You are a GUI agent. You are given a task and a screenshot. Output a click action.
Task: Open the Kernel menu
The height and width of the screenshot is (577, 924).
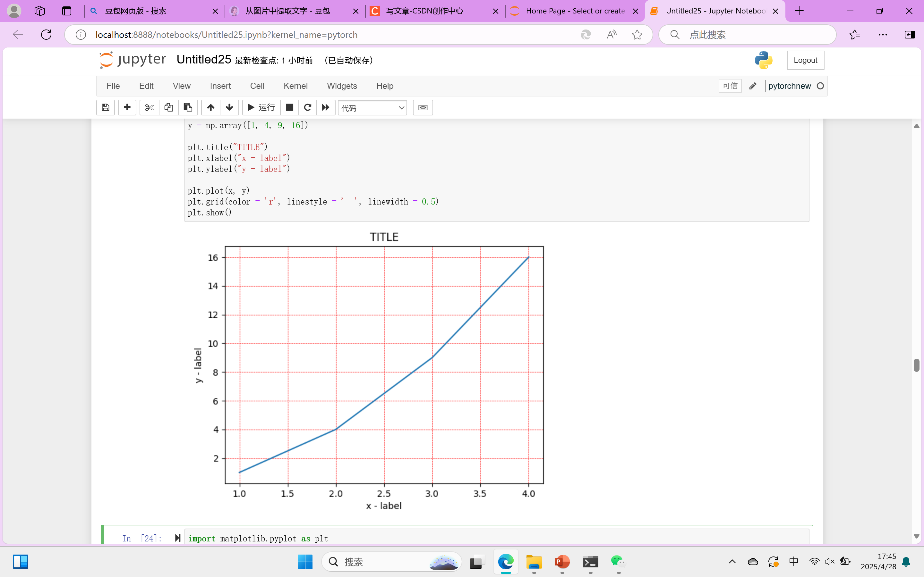pyautogui.click(x=295, y=86)
